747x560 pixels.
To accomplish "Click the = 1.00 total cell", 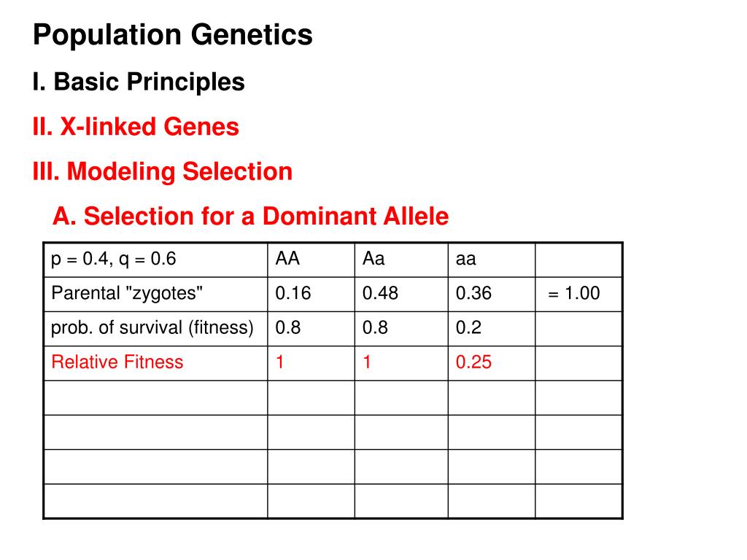I will point(578,295).
